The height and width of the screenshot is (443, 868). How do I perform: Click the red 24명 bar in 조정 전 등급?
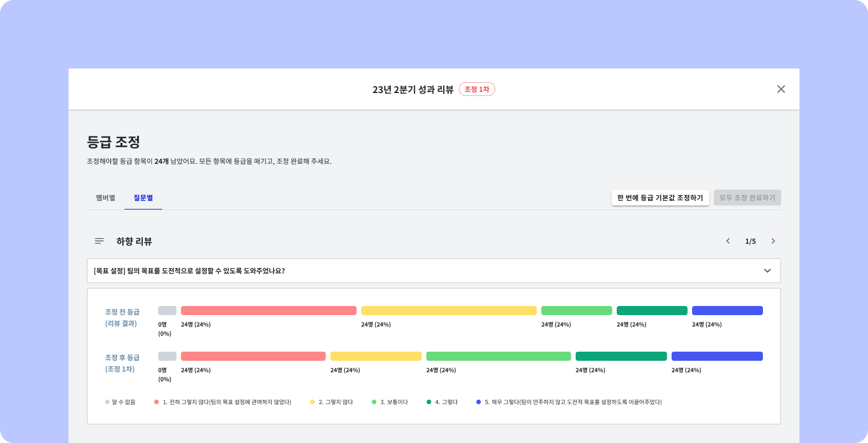268,310
